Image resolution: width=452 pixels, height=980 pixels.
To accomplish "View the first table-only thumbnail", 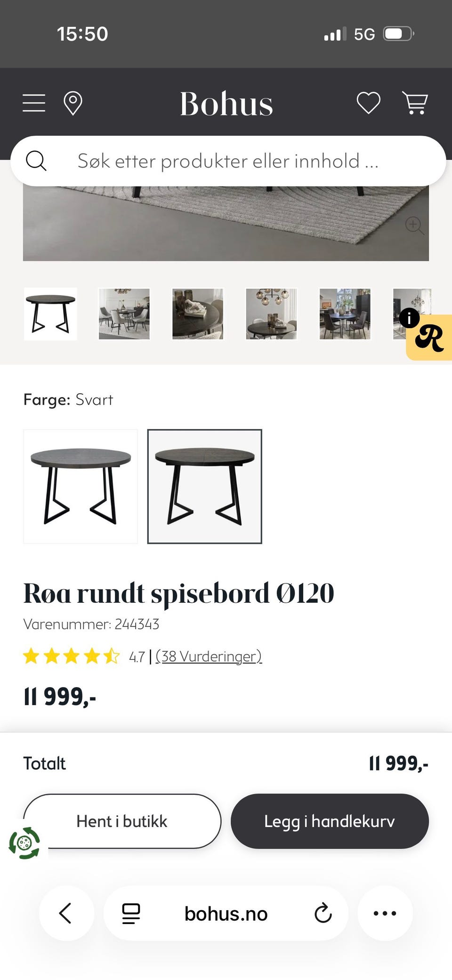I will pyautogui.click(x=50, y=314).
